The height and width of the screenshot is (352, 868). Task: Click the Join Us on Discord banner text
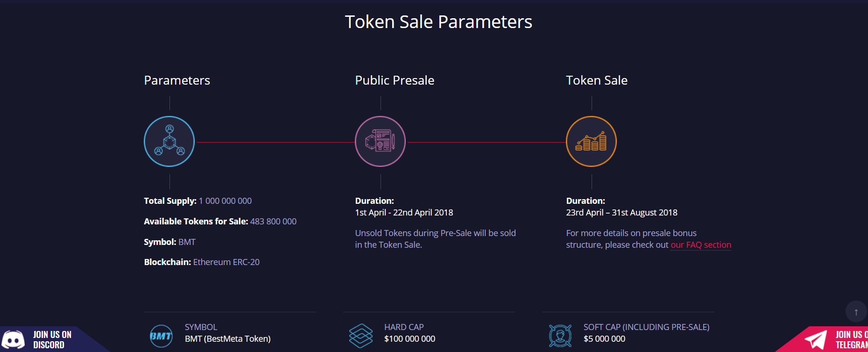click(x=52, y=340)
